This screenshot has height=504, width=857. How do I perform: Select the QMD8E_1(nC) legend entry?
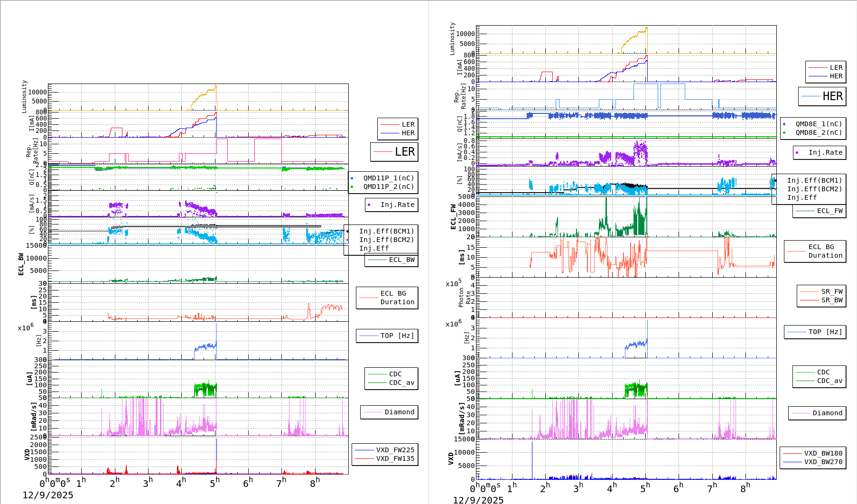[818, 124]
